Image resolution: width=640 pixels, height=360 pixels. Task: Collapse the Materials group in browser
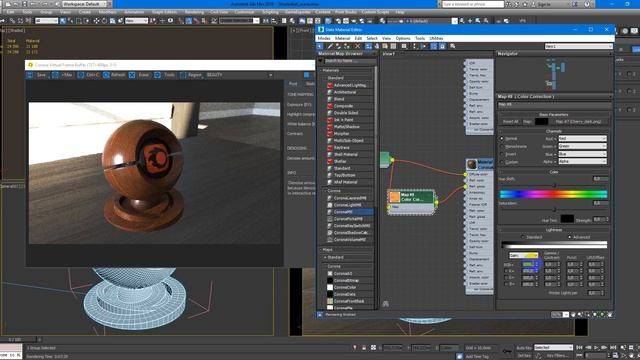(321, 71)
